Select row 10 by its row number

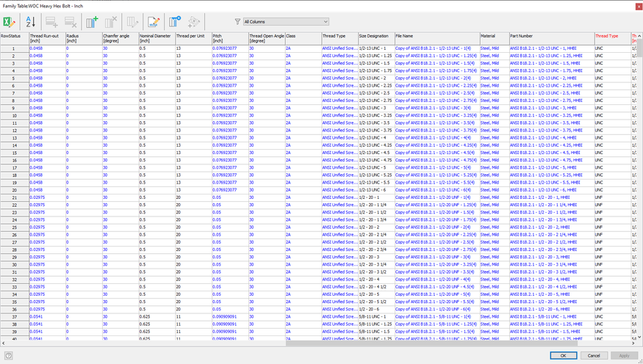tap(15, 115)
